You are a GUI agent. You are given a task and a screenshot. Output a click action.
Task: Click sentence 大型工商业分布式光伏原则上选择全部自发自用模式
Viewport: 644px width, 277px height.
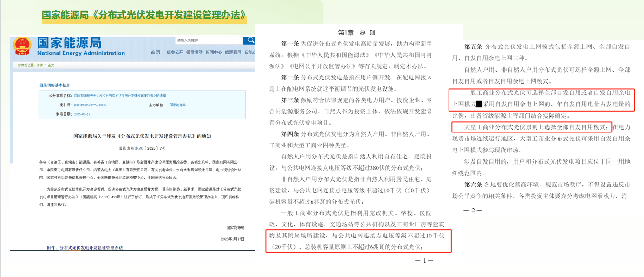coord(536,127)
